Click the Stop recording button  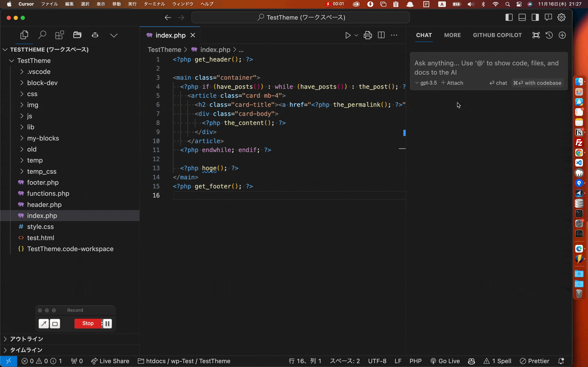pos(88,323)
